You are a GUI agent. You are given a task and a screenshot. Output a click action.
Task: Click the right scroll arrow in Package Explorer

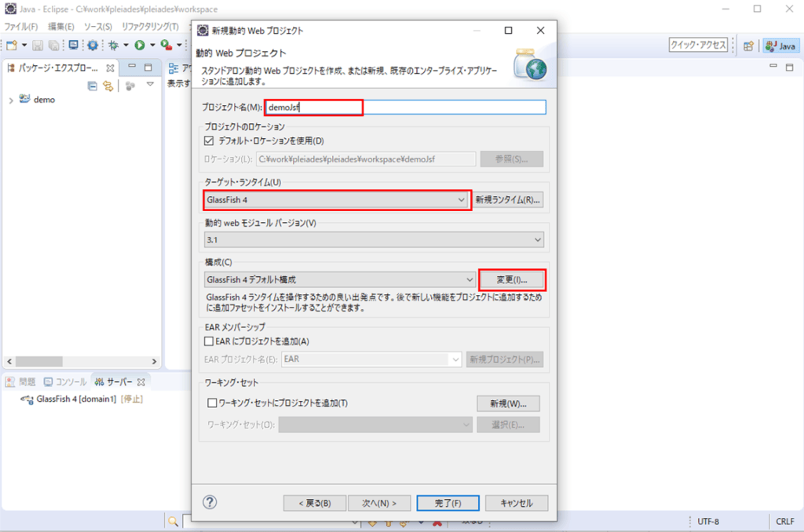point(155,361)
